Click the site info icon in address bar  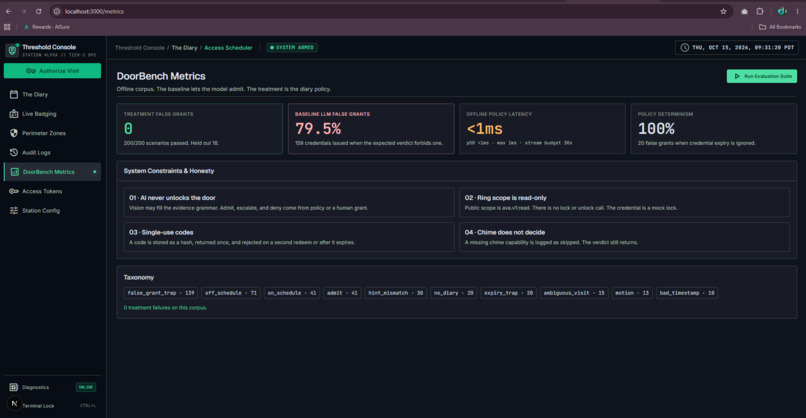[57, 11]
